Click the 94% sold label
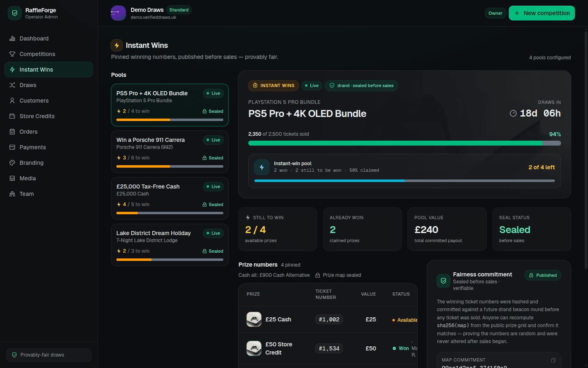 tap(555, 134)
